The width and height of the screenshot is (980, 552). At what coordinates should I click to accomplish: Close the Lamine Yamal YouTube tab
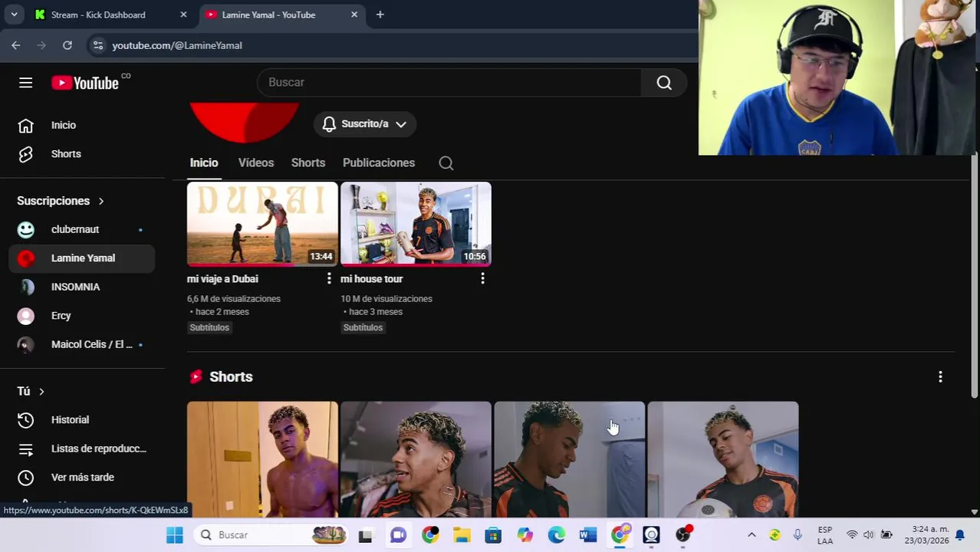pyautogui.click(x=354, y=15)
